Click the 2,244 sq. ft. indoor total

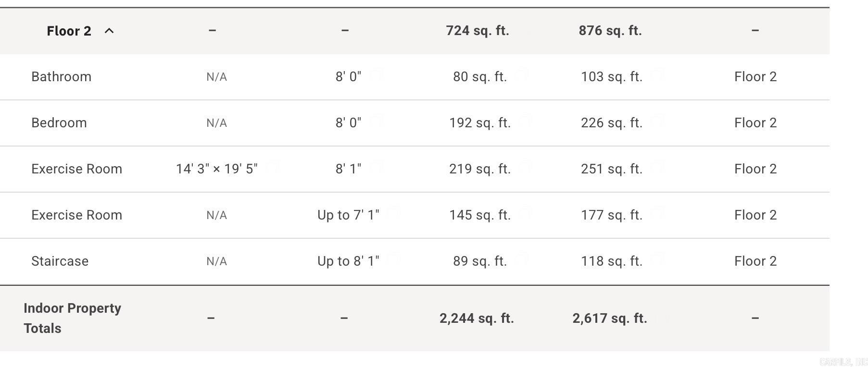point(476,318)
